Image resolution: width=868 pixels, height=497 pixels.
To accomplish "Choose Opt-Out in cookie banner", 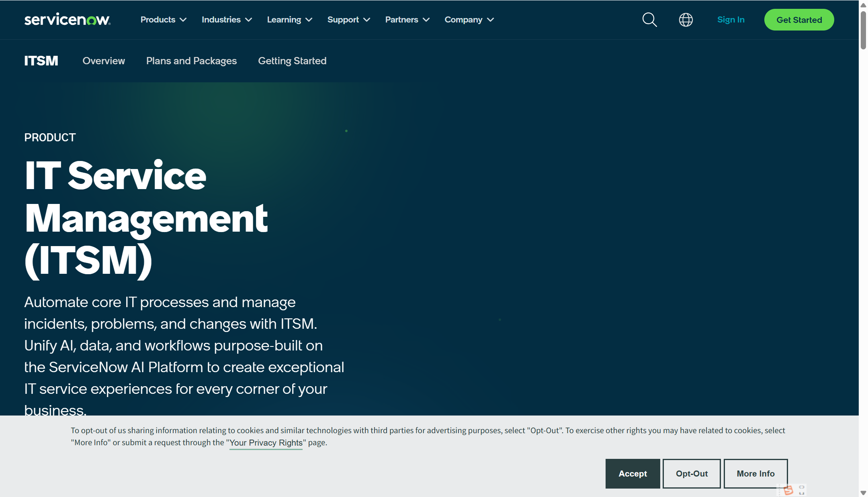I will pyautogui.click(x=692, y=474).
